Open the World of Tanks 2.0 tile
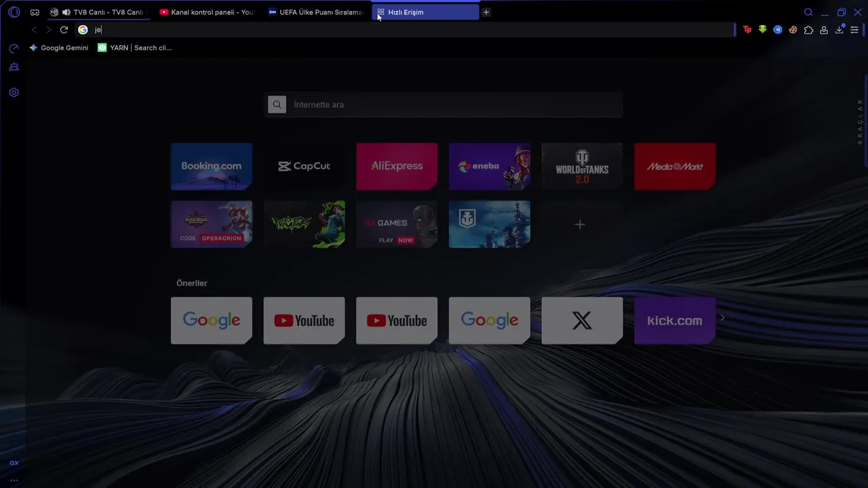The width and height of the screenshot is (868, 488). coord(582,166)
